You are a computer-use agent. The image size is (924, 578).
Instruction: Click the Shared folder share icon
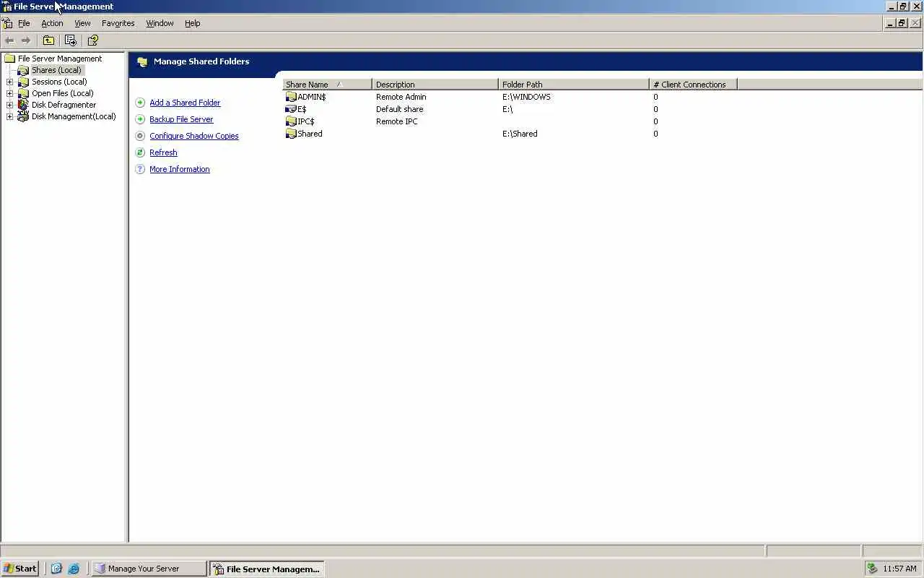(291, 134)
